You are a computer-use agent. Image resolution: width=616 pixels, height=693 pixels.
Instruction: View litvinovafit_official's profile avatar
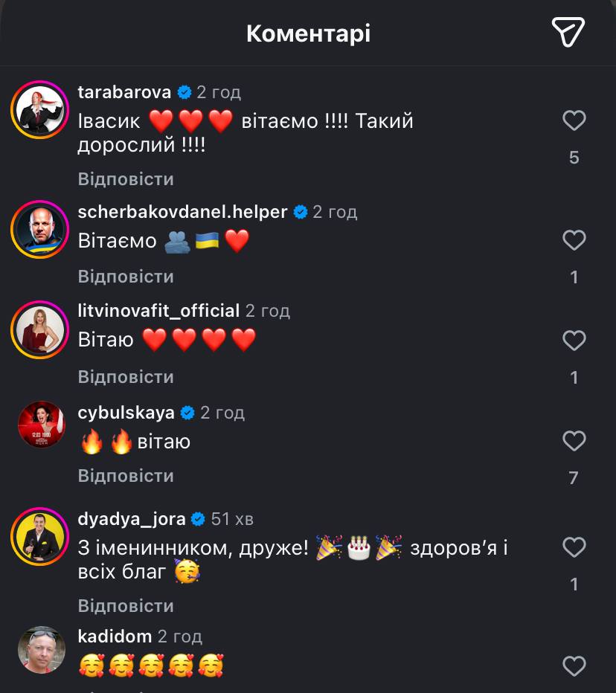(40, 329)
